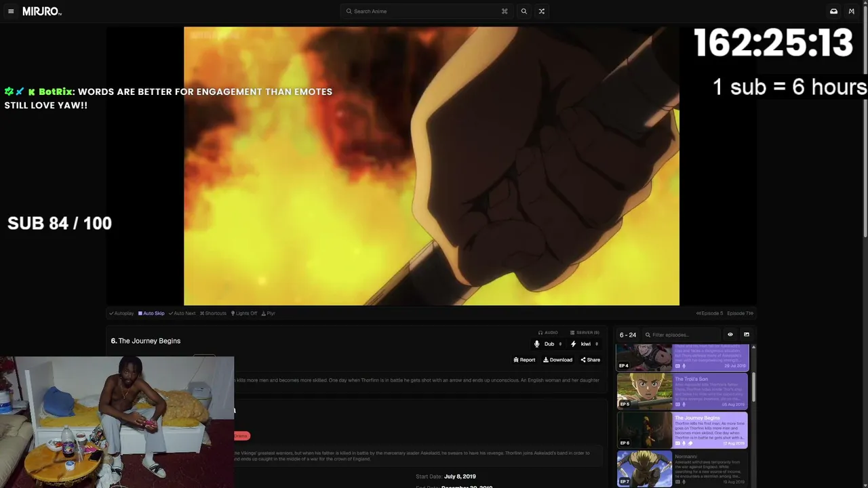
Task: Click 'The Troll's Son' episode title text
Action: [691, 379]
